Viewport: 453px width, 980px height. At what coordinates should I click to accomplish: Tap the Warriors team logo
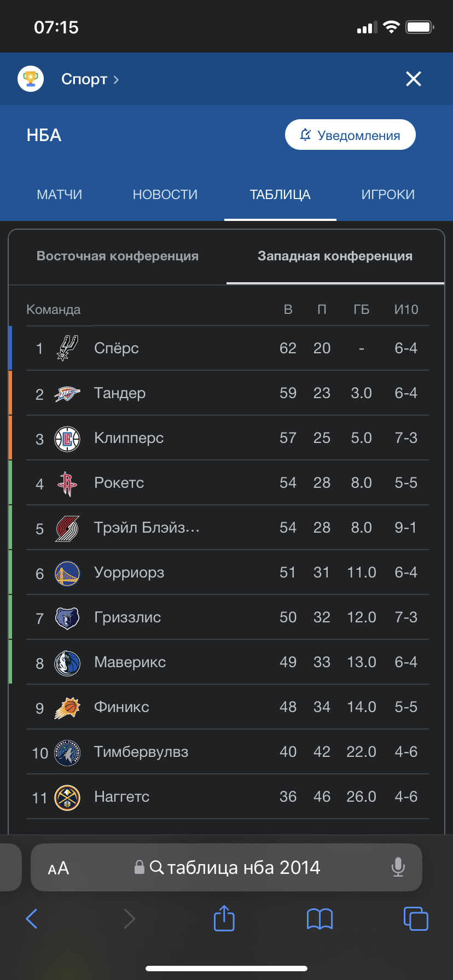click(x=67, y=573)
